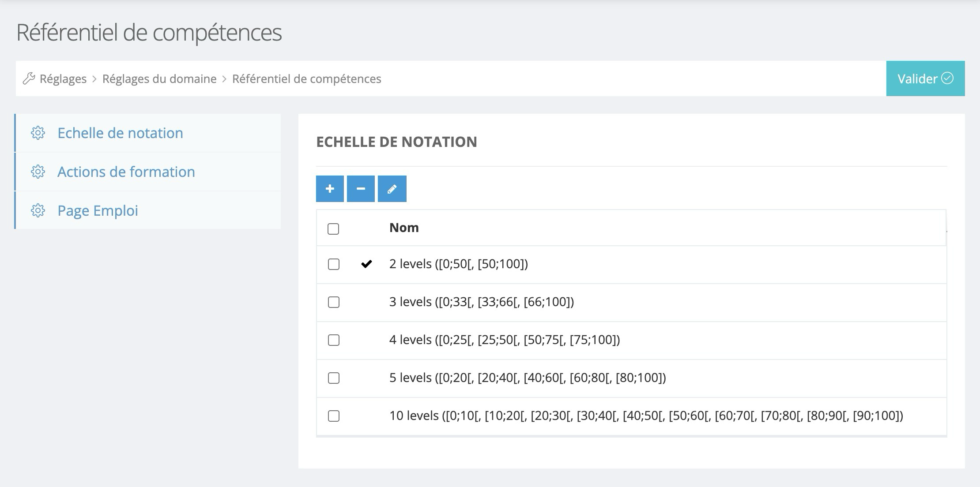The height and width of the screenshot is (487, 980).
Task: Toggle the select-all checkbox in header
Action: pos(333,229)
